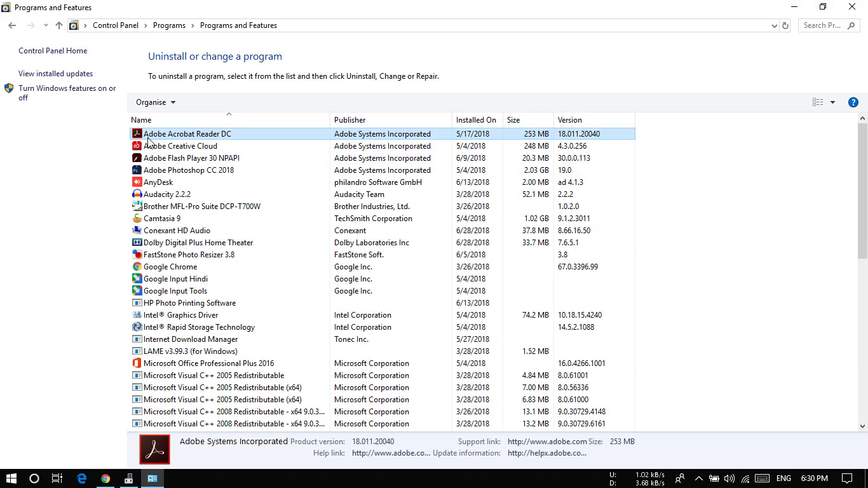Screen dimensions: 868x488
Task: Select the Brother MFL-Pro Suite icon
Action: pos(137,207)
